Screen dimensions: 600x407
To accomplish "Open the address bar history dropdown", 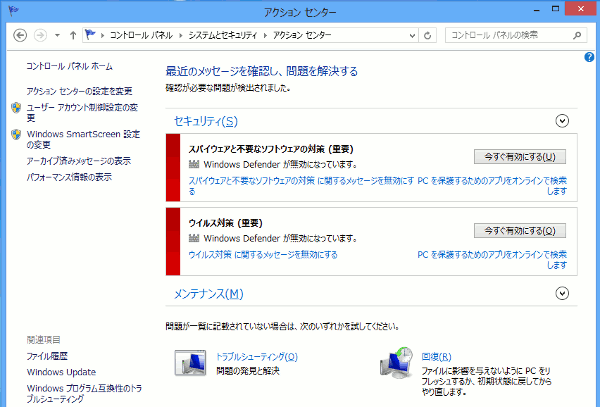I will [x=412, y=36].
